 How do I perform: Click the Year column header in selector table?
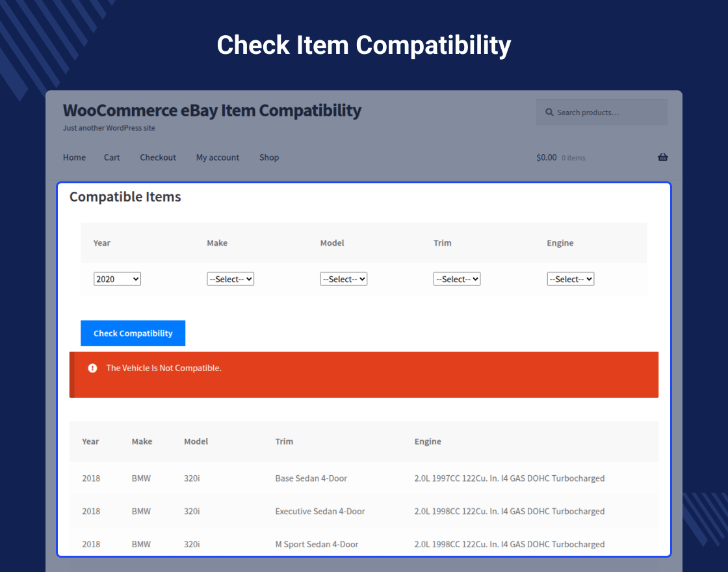coord(101,243)
